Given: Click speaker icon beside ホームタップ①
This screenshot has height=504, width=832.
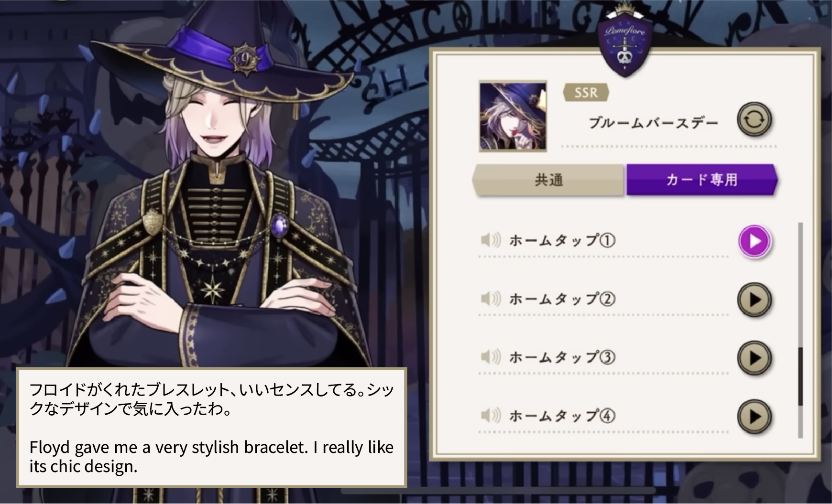Looking at the screenshot, I should point(491,240).
